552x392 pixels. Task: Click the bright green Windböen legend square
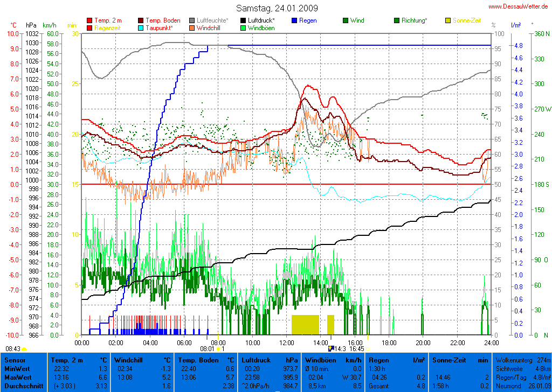click(x=244, y=27)
